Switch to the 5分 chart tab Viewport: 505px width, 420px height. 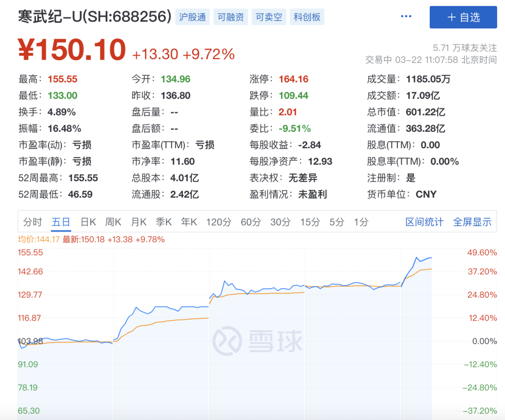click(x=337, y=222)
